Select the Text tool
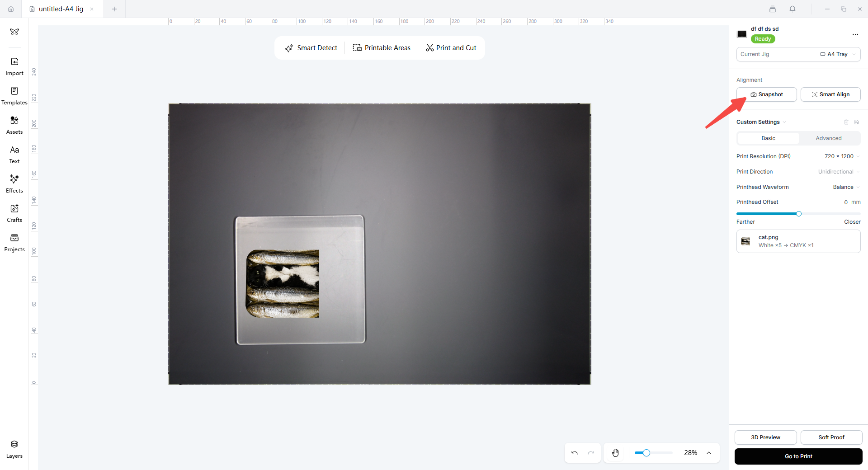Image resolution: width=868 pixels, height=470 pixels. [x=14, y=155]
